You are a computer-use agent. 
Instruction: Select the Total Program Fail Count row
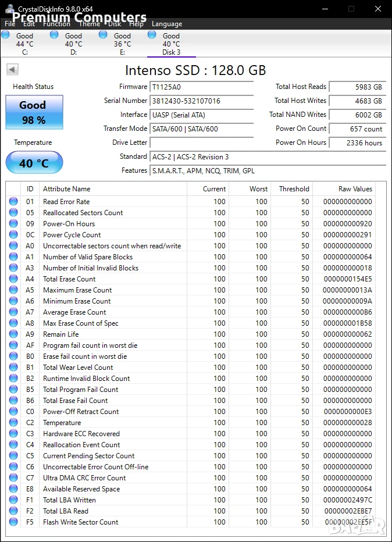pos(191,389)
